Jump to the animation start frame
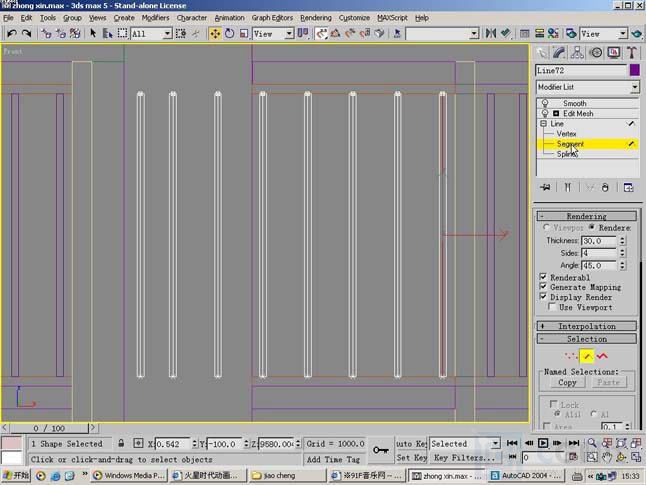This screenshot has width=646, height=485. pos(512,443)
